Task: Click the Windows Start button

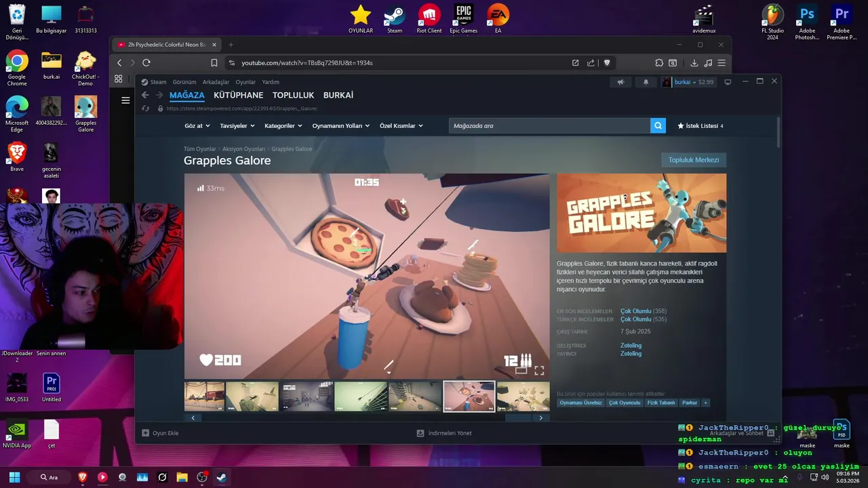Action: (x=14, y=477)
